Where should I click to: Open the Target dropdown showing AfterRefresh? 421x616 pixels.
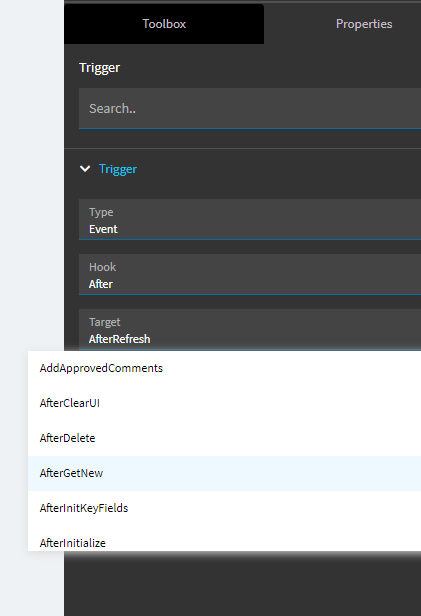click(250, 329)
